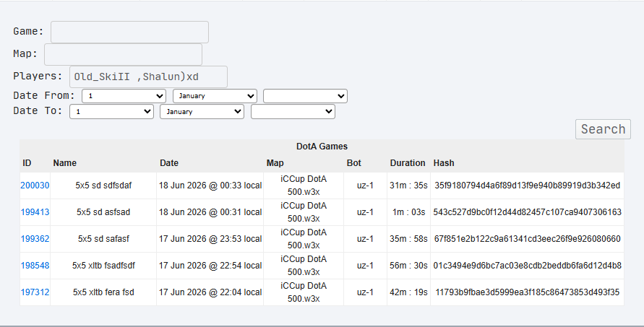644x327 pixels.
Task: Click hash starting with 35f9180794d4
Action: (x=528, y=186)
